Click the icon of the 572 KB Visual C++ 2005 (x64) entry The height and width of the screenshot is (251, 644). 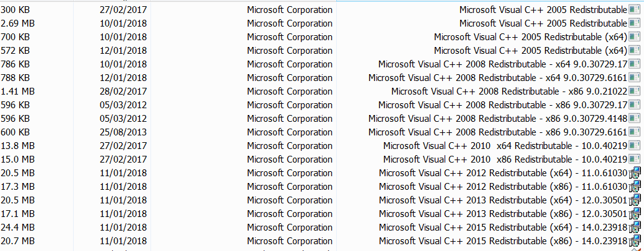click(635, 51)
